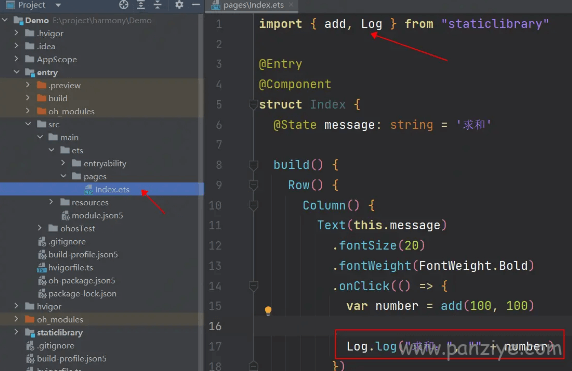Viewport: 572px width, 371px height.
Task: Expand the staticlibrary module
Action: coord(16,332)
